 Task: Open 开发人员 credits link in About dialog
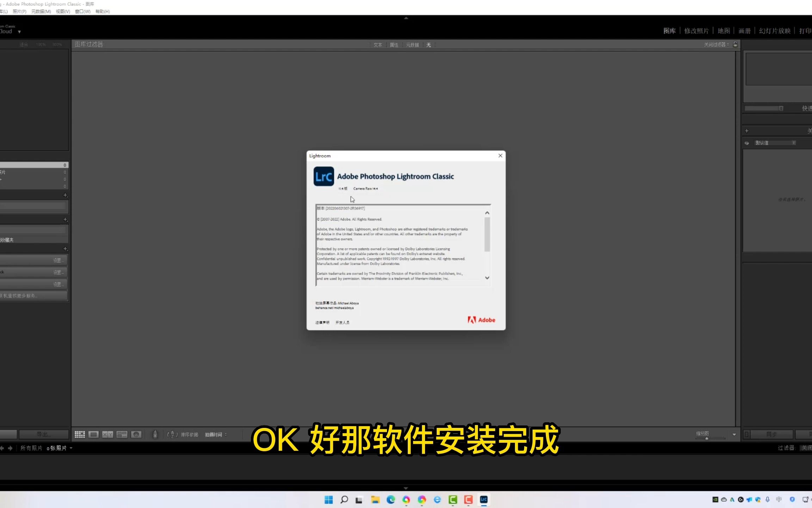(x=342, y=322)
